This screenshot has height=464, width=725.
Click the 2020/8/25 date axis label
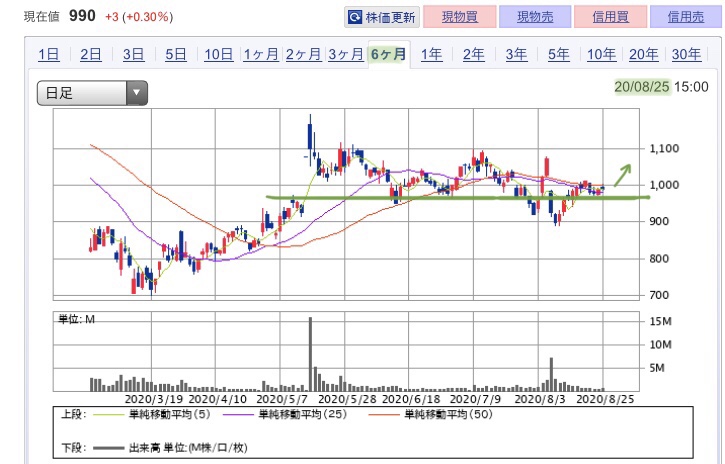[605, 399]
